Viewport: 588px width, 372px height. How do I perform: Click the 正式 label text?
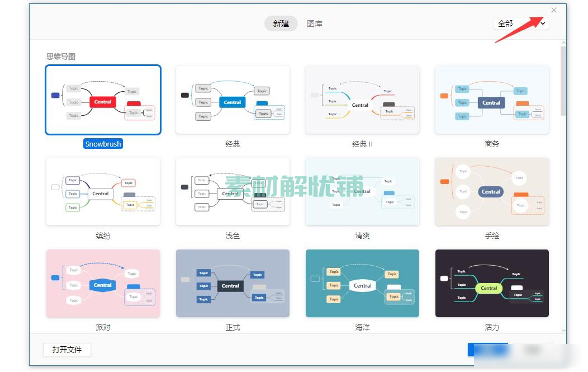tap(233, 327)
